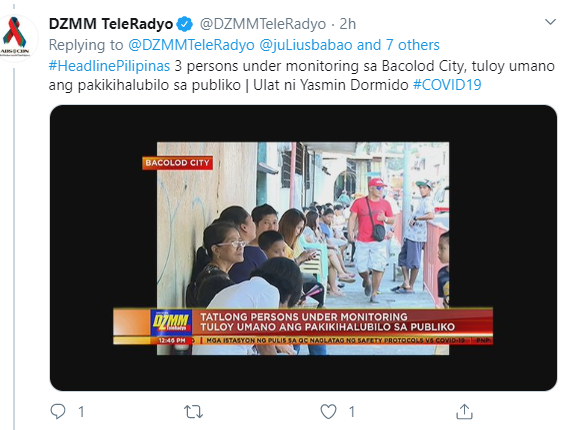
Task: Click the reply speech bubble icon
Action: [58, 411]
